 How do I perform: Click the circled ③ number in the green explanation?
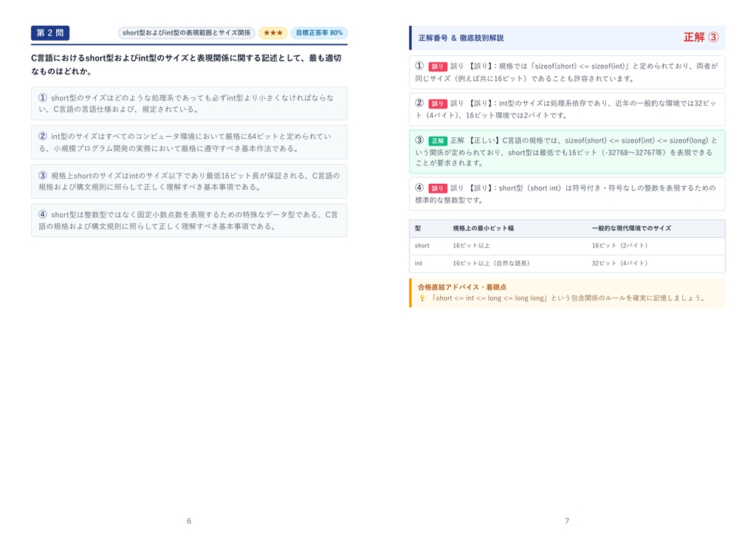click(419, 140)
